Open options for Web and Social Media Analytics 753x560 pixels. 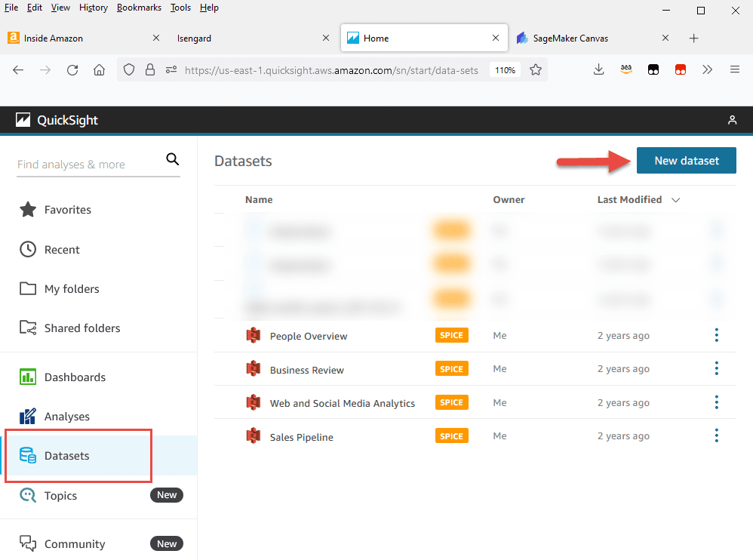point(717,402)
